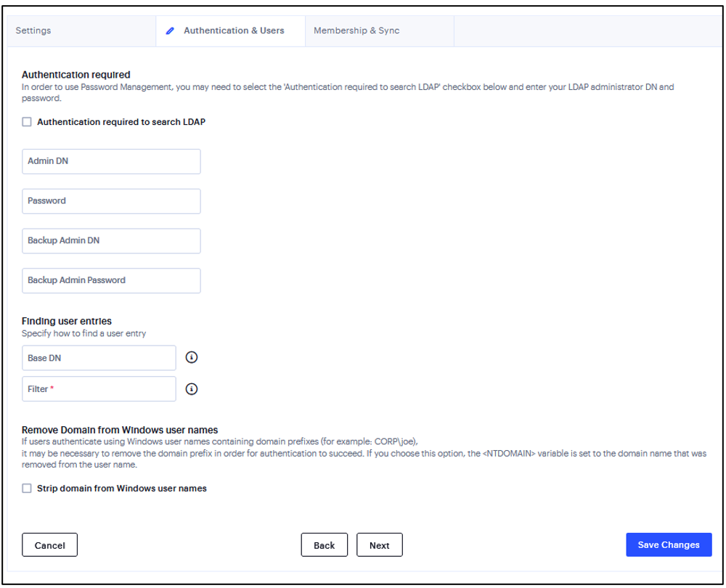Screen dimensions: 726x588
Task: Click the Save Changes button
Action: (x=668, y=544)
